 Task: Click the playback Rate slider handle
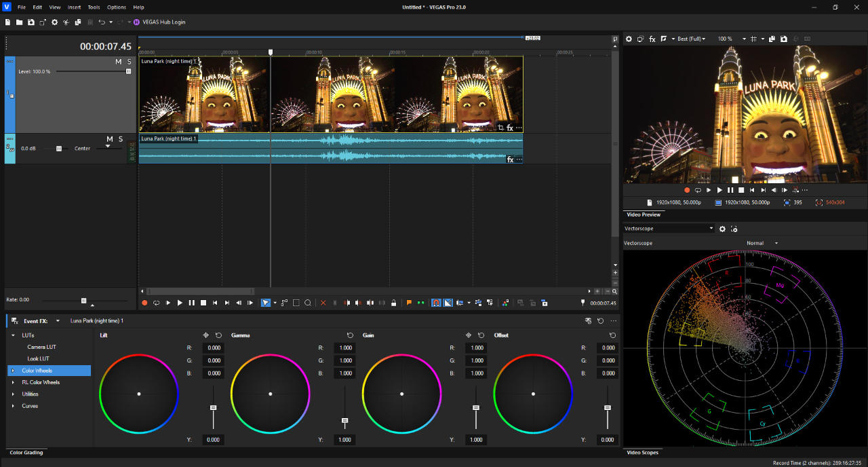point(84,300)
